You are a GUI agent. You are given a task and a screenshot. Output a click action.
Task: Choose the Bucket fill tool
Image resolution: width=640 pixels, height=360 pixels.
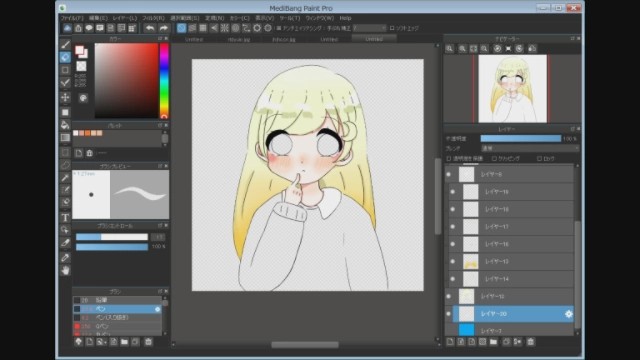(x=65, y=125)
